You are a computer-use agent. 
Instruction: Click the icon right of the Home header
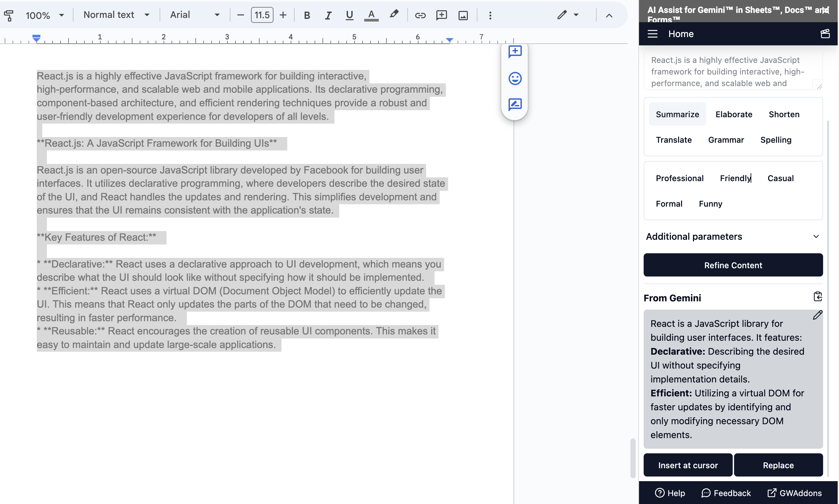coord(825,34)
